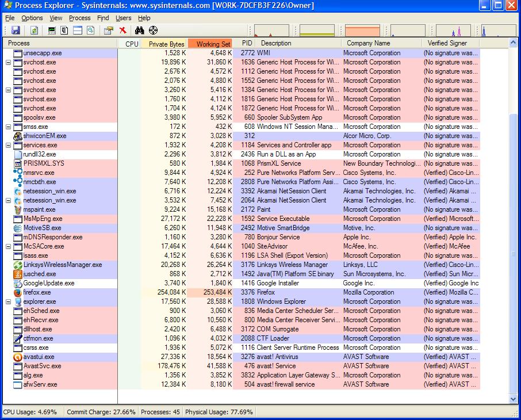The height and width of the screenshot is (420, 521).
Task: Collapse the svchost.exe PID 1384 tree node
Action: click(x=8, y=90)
